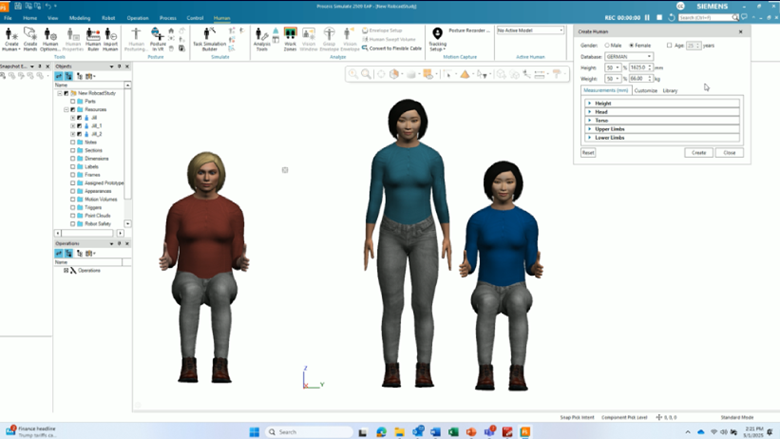Open the Active Model dropdown
Image resolution: width=780 pixels, height=439 pixels.
[530, 30]
